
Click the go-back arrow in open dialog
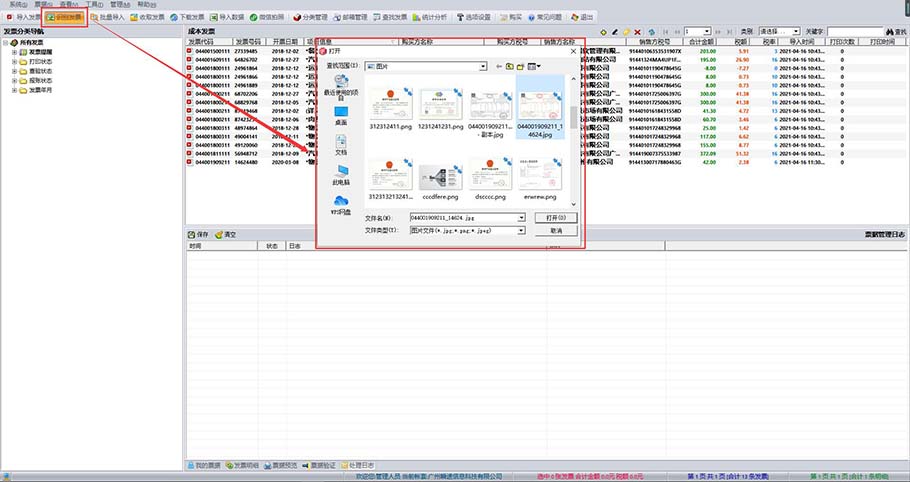click(x=498, y=66)
